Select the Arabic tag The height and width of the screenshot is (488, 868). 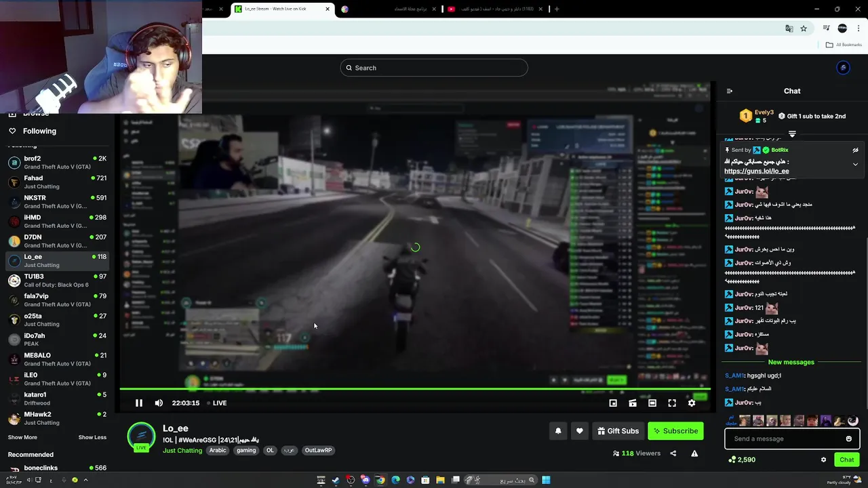click(218, 450)
